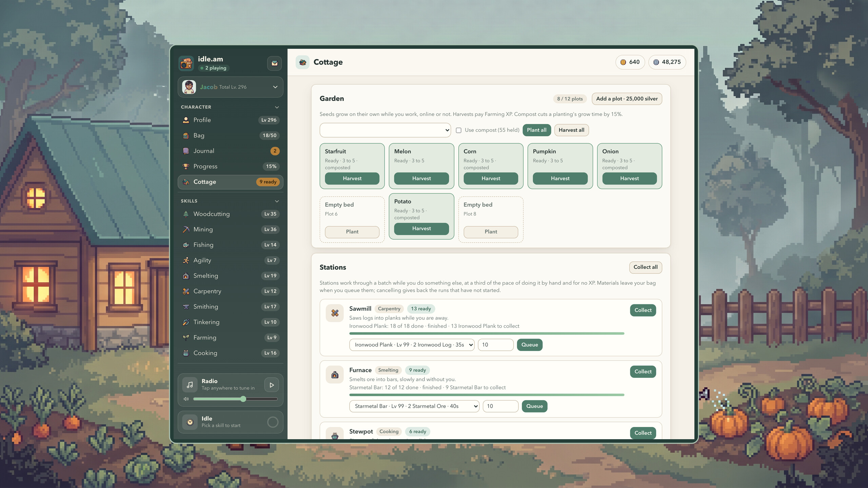This screenshot has width=868, height=488.
Task: Click the Cooking pot sidebar icon
Action: click(186, 353)
